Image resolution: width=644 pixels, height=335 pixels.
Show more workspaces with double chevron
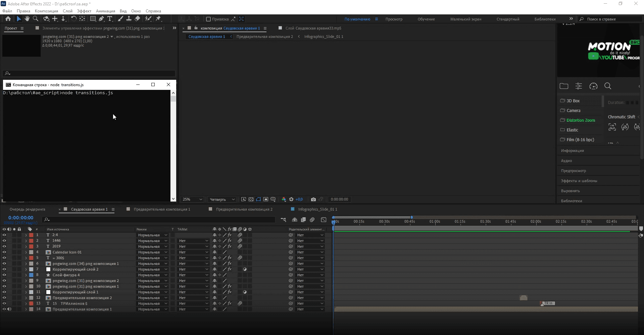(571, 19)
